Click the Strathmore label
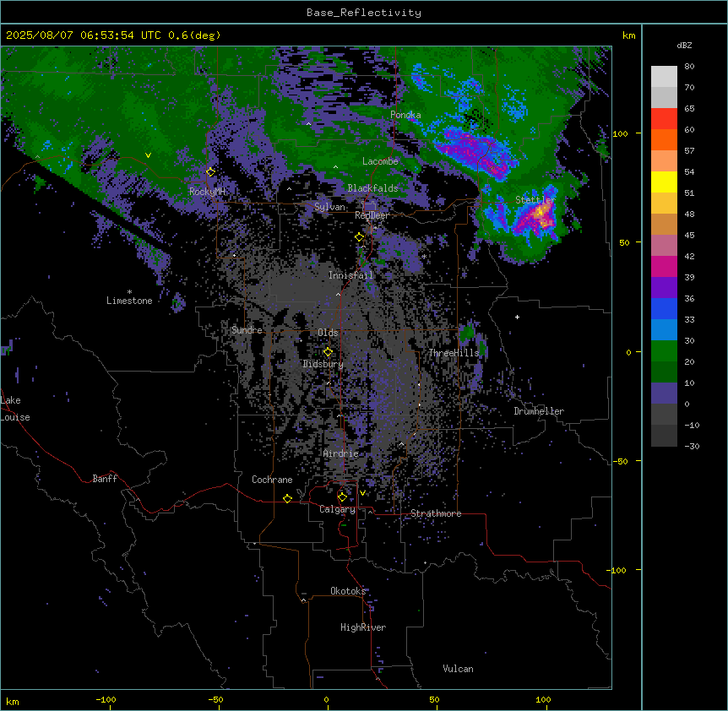This screenshot has height=711, width=728. 436,513
